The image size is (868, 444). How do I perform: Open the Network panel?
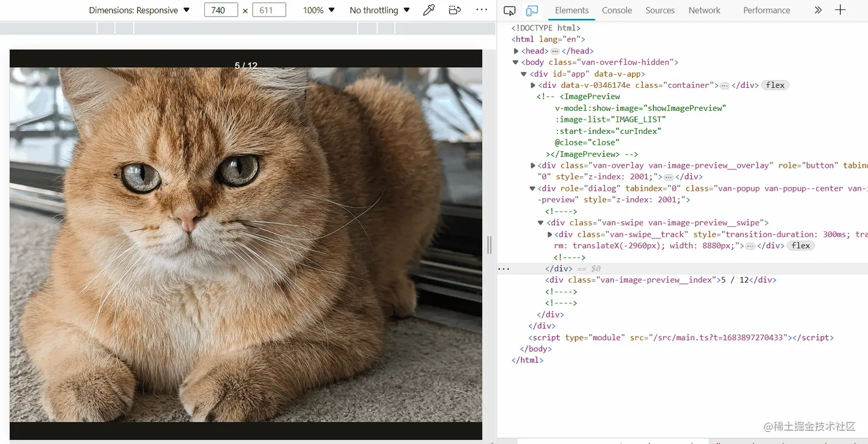[x=704, y=10]
